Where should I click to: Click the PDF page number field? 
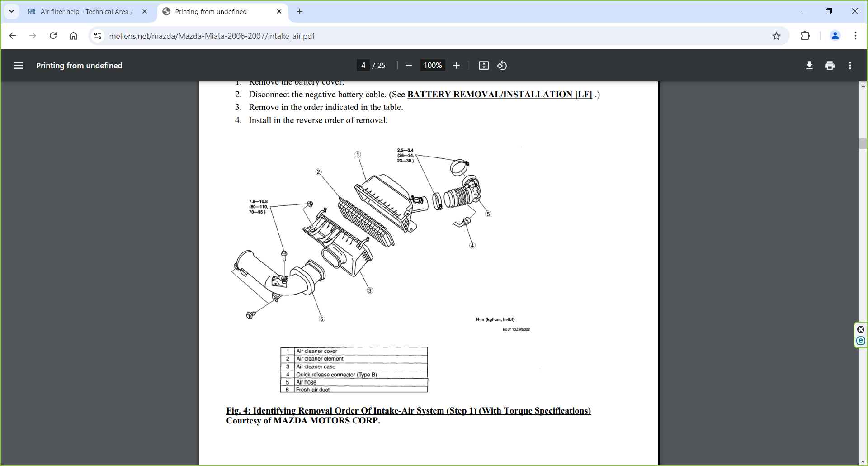tap(363, 66)
